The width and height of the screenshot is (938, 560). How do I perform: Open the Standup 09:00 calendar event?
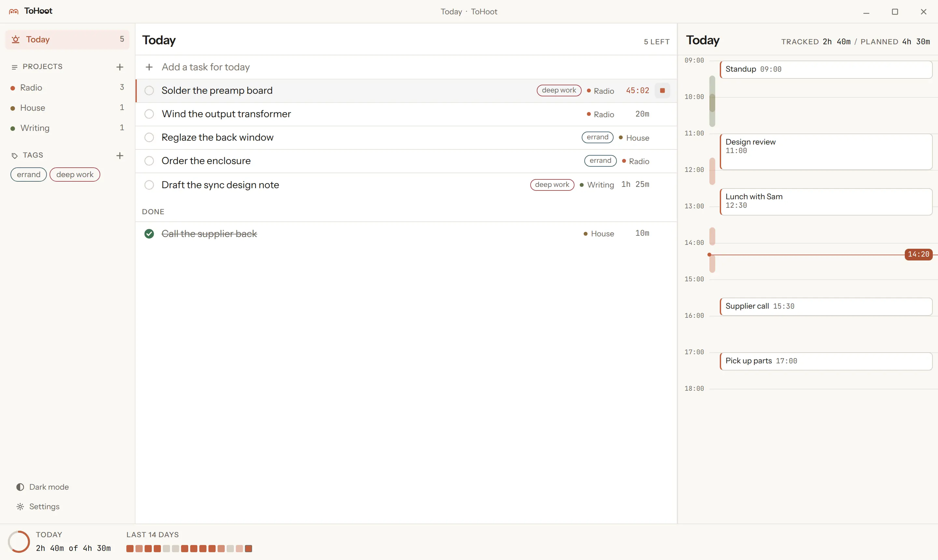[826, 69]
